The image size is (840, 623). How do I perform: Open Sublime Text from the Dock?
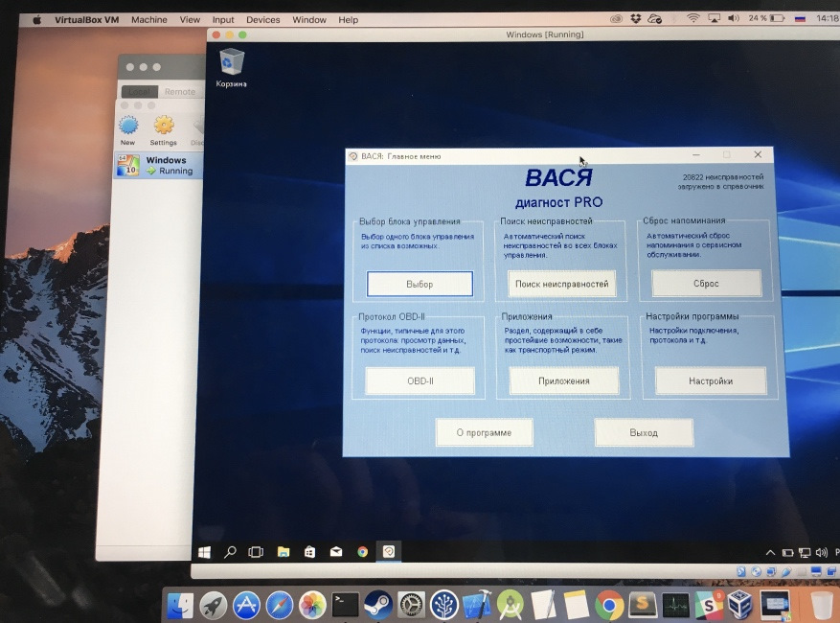(x=643, y=606)
